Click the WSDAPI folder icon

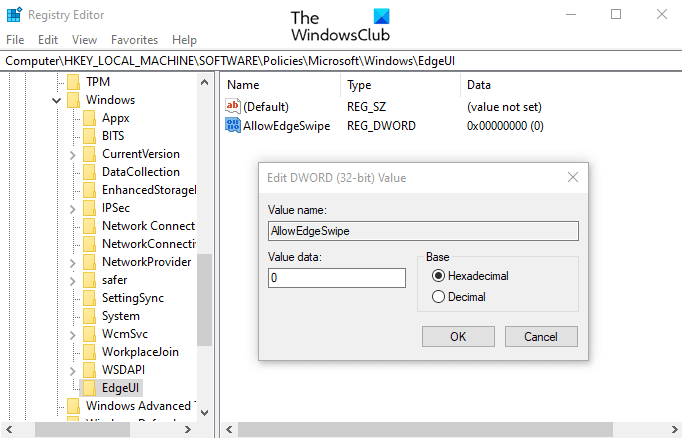point(90,370)
